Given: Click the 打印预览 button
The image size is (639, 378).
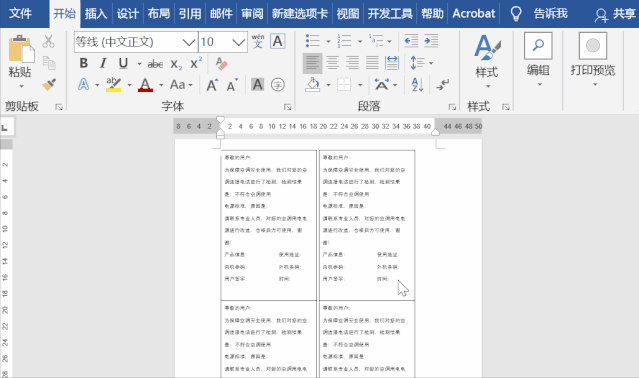Looking at the screenshot, I should click(x=593, y=60).
